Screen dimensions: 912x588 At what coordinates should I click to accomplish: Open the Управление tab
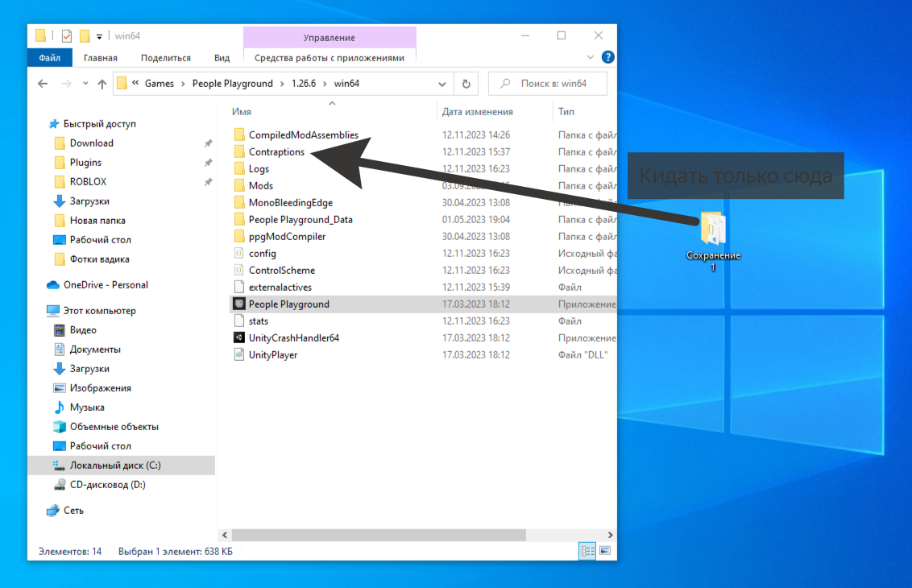329,37
